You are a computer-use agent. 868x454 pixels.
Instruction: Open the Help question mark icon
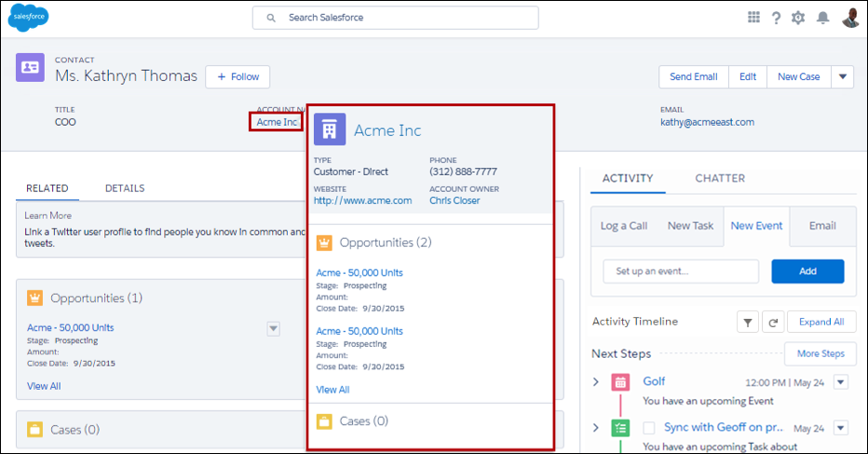point(776,19)
